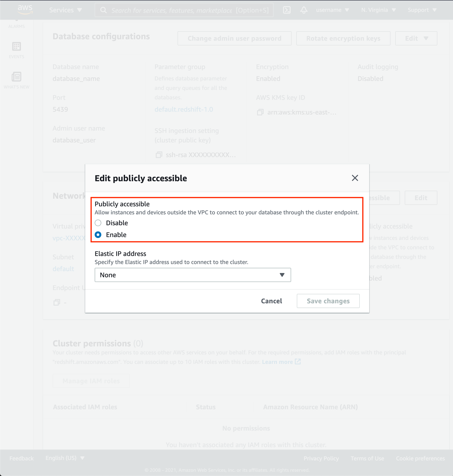
Task: Open the Support menu
Action: coord(422,10)
